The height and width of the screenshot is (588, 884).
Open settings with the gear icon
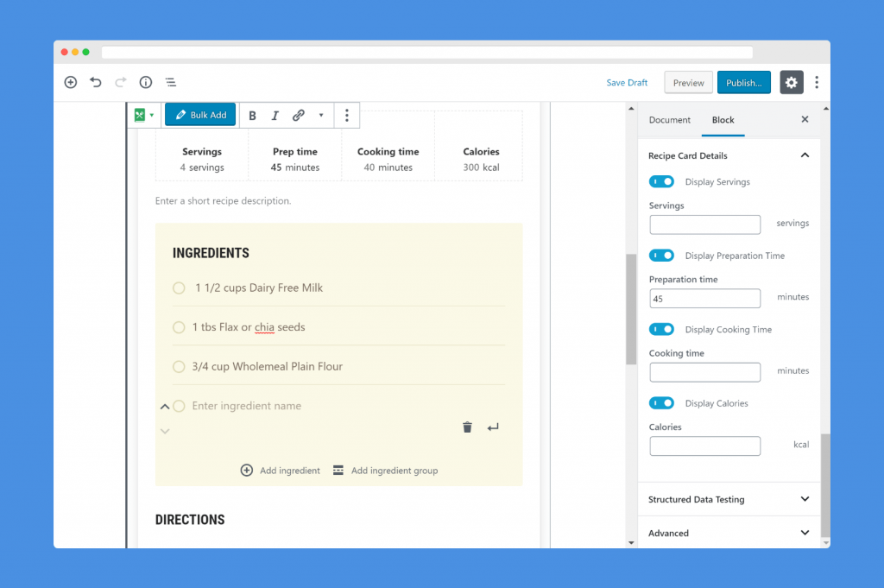(792, 83)
